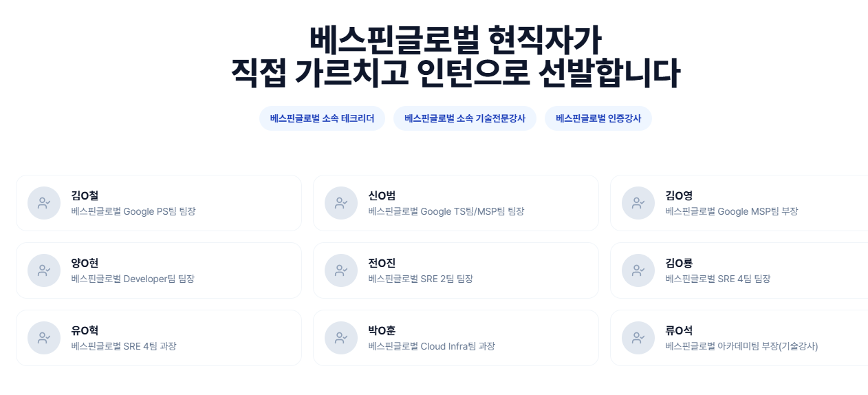Select the profile icon next to 유O혁
Viewport: 868px width, 395px height.
44,338
